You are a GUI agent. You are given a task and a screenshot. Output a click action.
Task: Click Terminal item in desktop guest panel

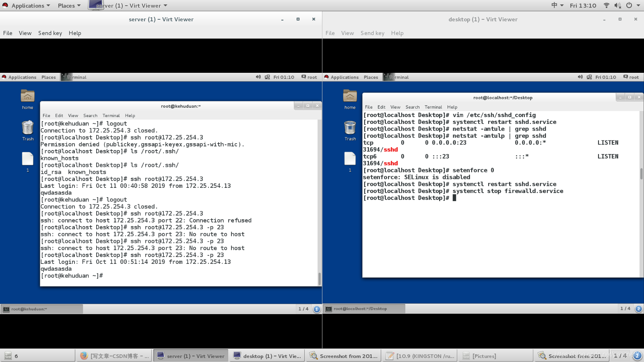(396, 77)
